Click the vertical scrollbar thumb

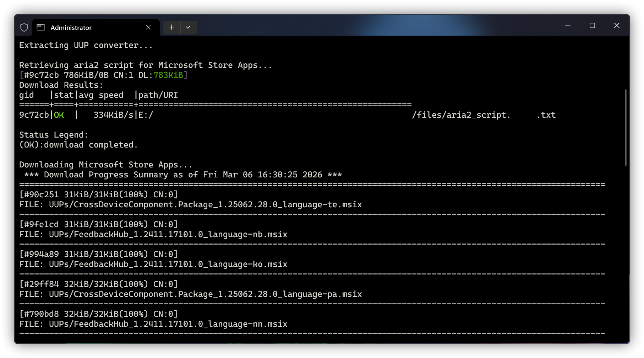626,128
